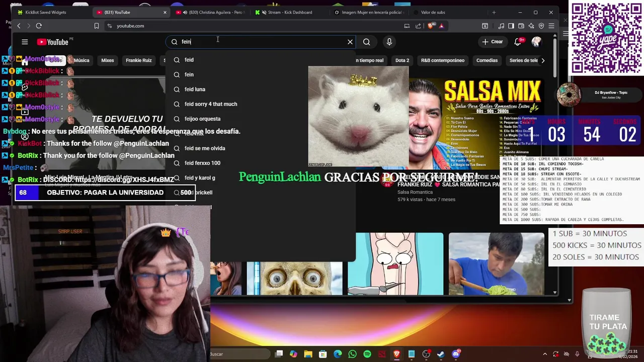The height and width of the screenshot is (362, 644).
Task: Open the YouTube notifications bell
Action: 518,42
